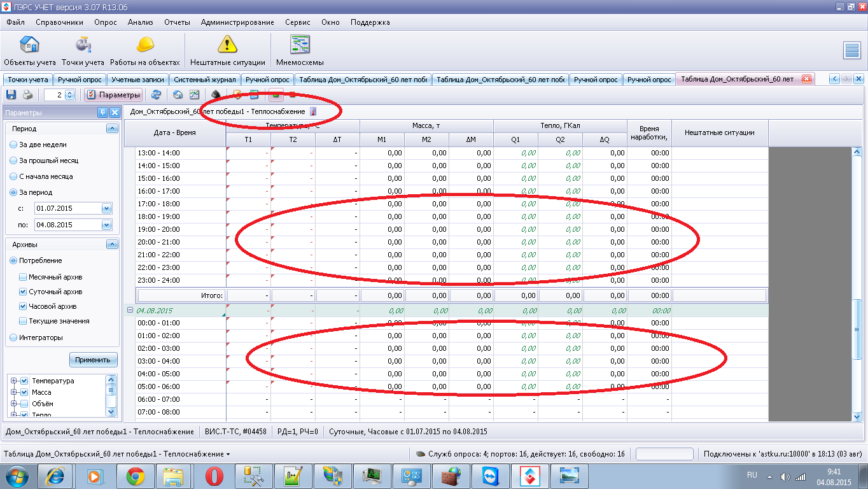Click the thermometer icon next to Теплоснабжение title
868x489 pixels.
[x=312, y=111]
